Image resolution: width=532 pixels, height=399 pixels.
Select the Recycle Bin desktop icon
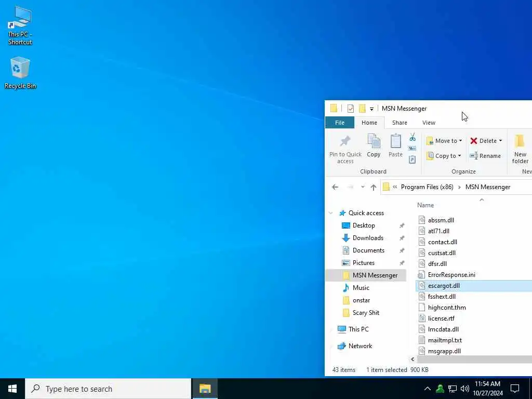coord(20,73)
